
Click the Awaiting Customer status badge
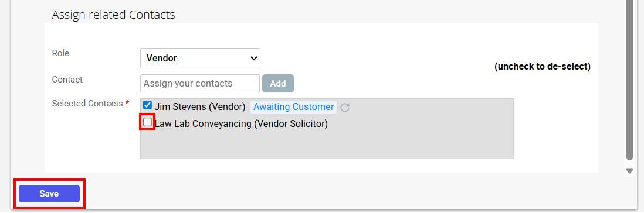294,107
